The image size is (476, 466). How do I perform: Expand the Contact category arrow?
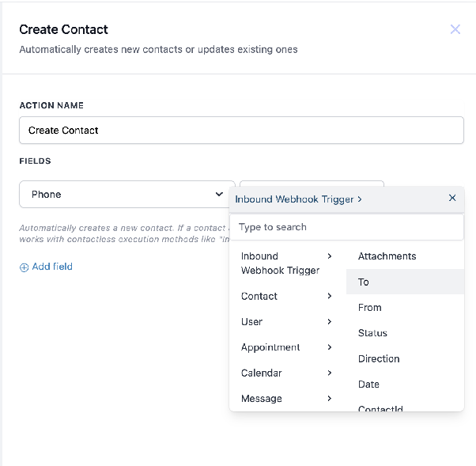[330, 296]
